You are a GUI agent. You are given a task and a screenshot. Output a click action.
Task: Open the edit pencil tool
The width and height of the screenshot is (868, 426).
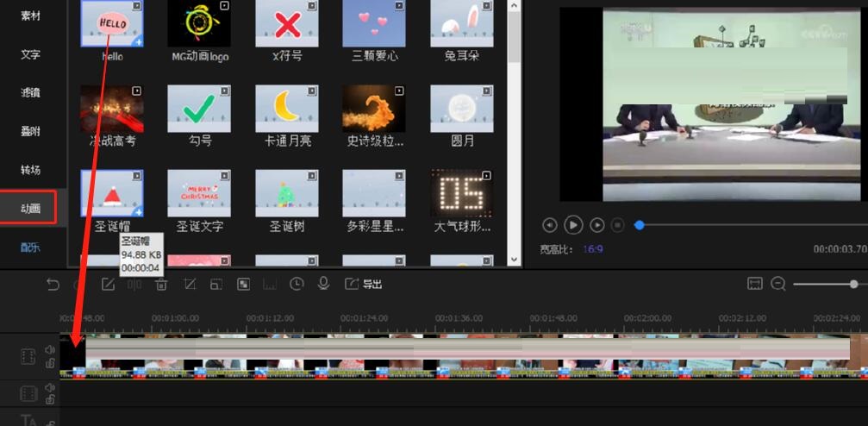coord(108,285)
